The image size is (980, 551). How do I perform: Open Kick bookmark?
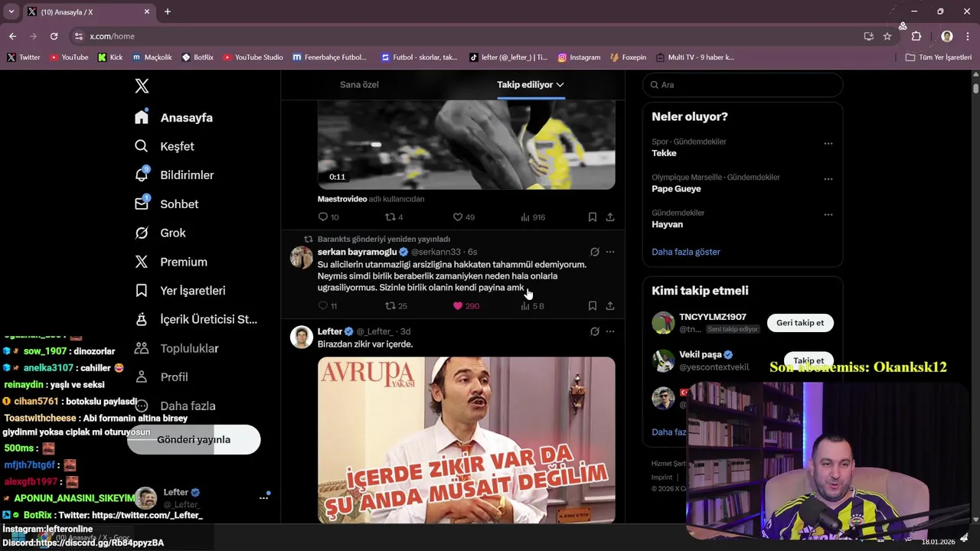(x=110, y=57)
